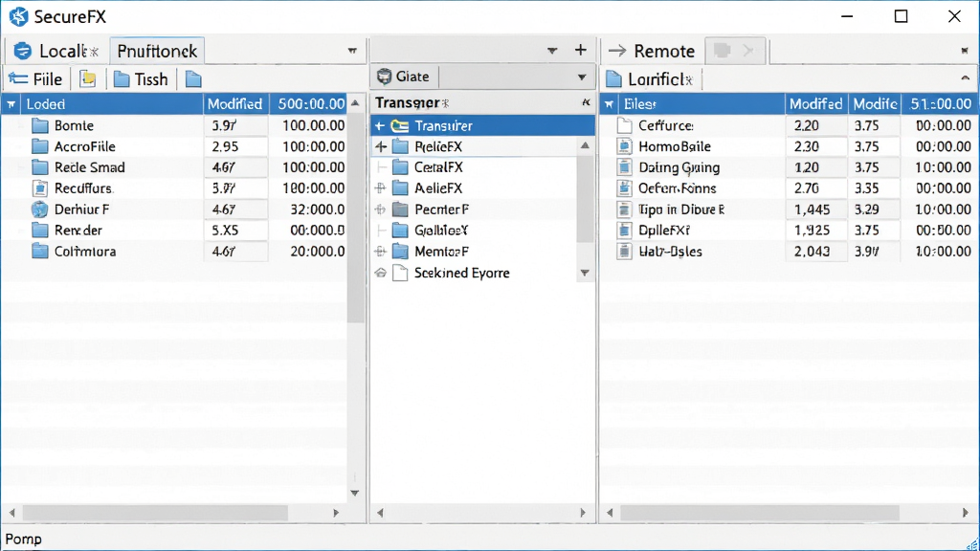Screen dimensions: 980x551
Task: Switch to the Local tab
Action: pos(56,51)
